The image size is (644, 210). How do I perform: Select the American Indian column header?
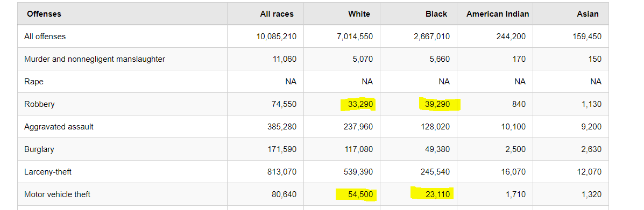(497, 14)
